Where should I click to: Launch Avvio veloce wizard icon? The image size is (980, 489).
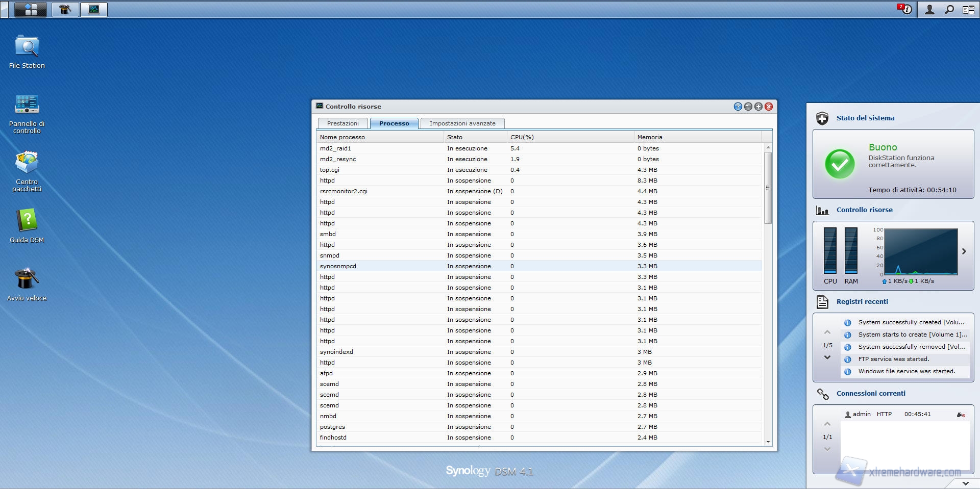[x=27, y=279]
